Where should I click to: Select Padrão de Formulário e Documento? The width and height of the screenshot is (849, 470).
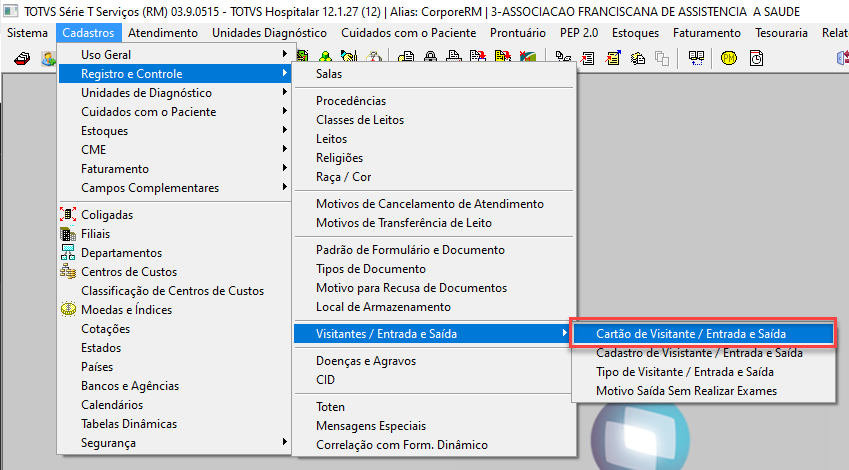coord(434,250)
